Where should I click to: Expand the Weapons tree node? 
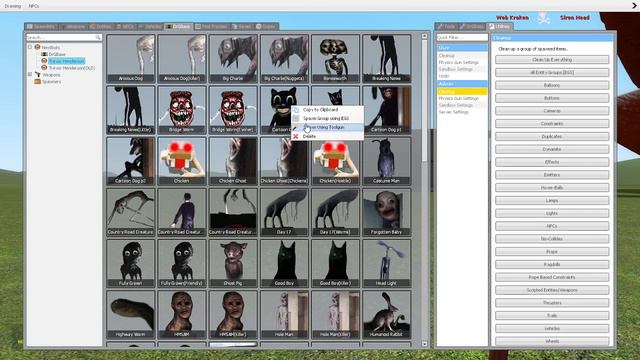click(30, 74)
